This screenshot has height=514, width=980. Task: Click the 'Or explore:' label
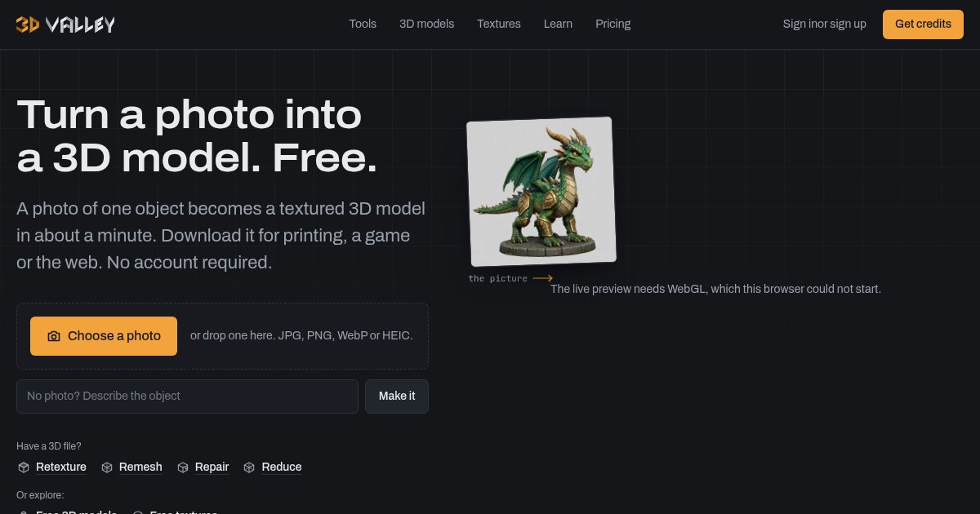pyautogui.click(x=40, y=494)
